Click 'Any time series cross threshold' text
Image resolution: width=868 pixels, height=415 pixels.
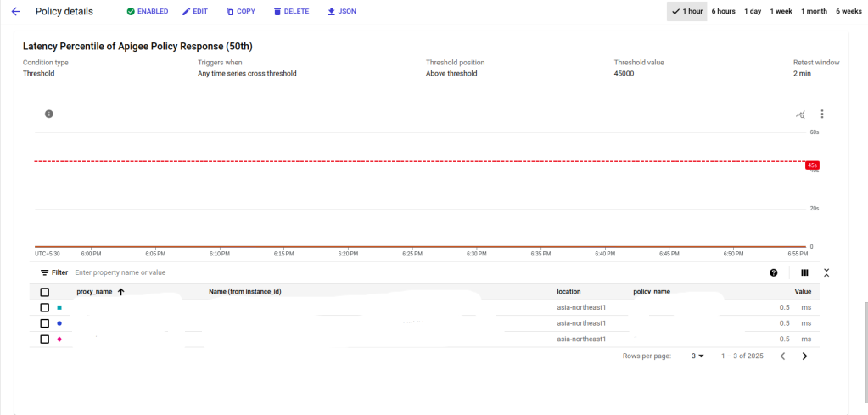247,73
